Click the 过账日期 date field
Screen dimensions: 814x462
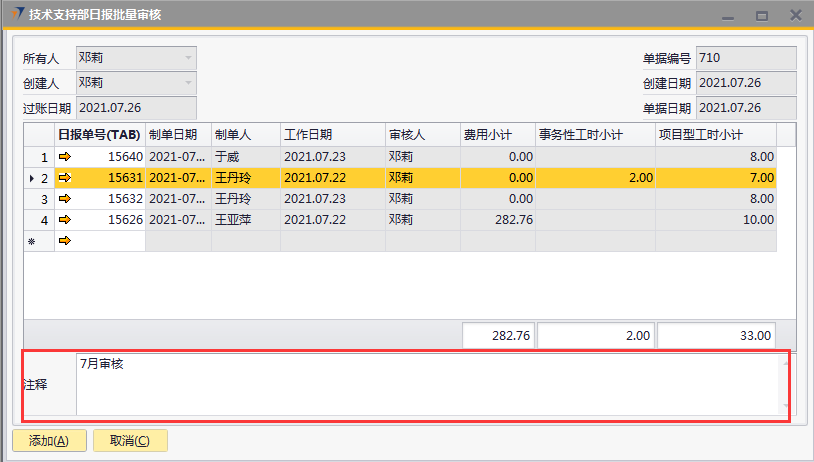coord(135,109)
